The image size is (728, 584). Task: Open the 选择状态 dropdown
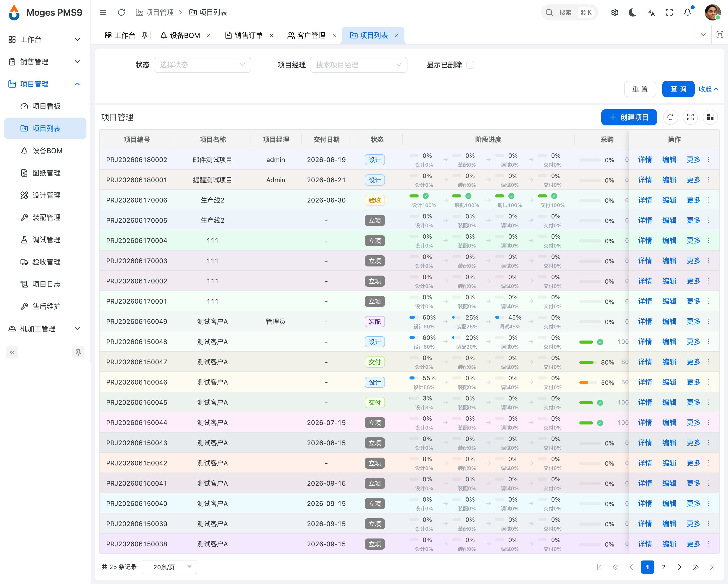202,65
